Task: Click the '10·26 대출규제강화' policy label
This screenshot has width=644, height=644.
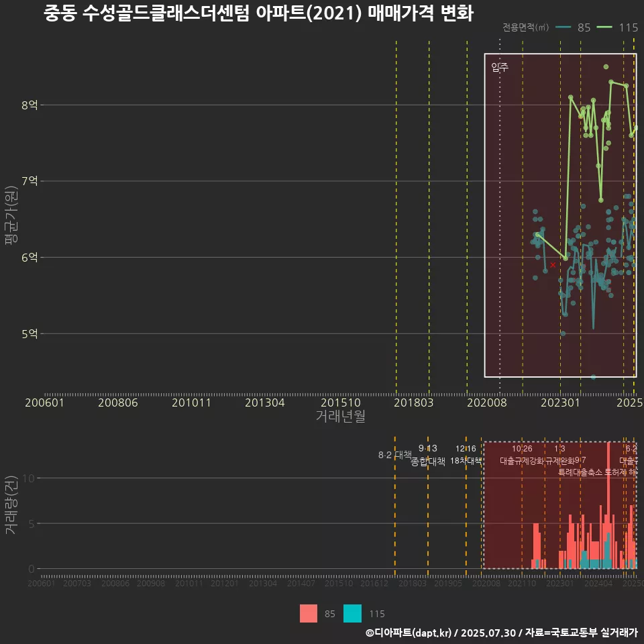Action: (522, 455)
